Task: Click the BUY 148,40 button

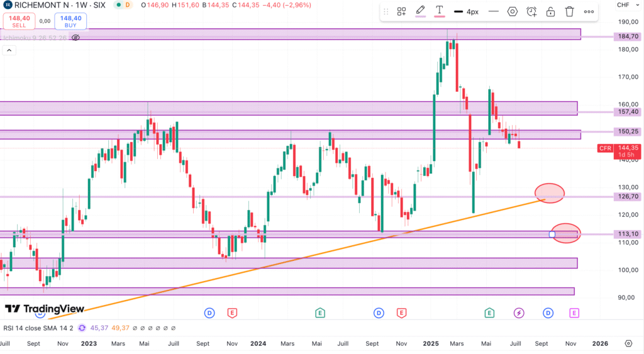Action: click(70, 21)
